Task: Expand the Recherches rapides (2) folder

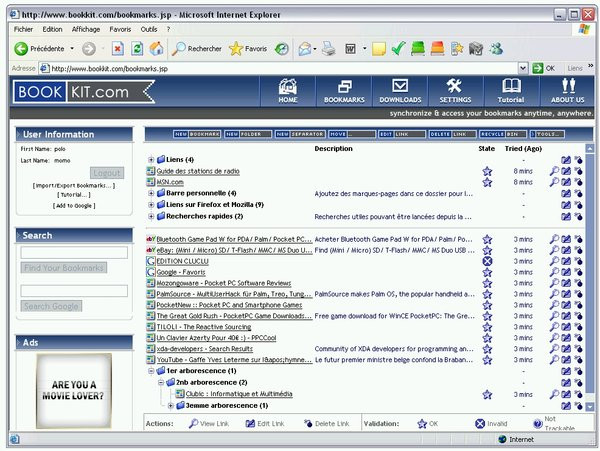Action: pyautogui.click(x=151, y=216)
